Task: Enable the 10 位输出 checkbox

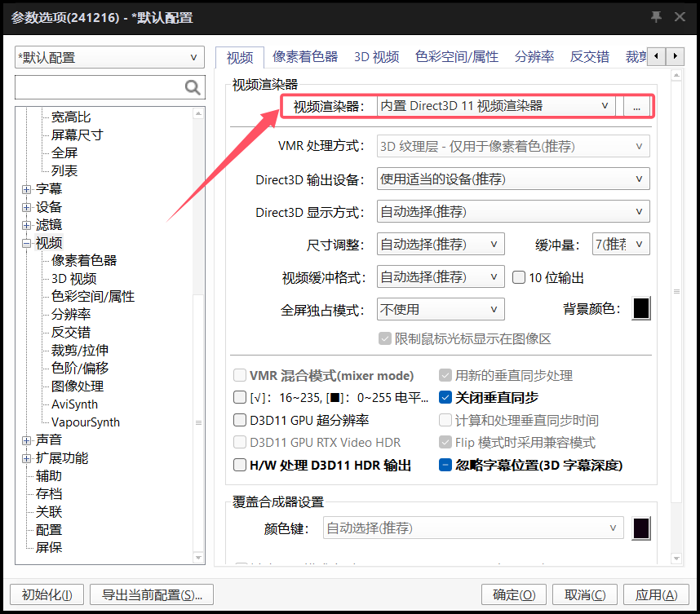Action: [x=518, y=277]
